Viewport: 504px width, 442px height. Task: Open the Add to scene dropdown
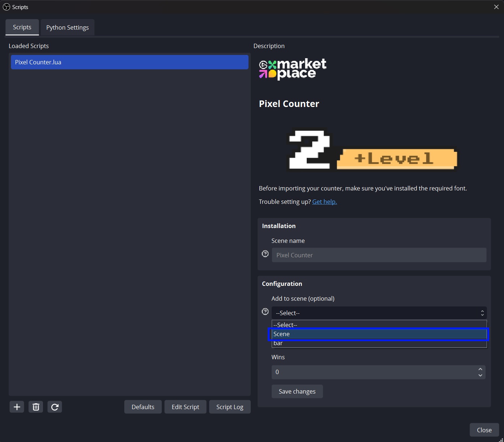379,313
